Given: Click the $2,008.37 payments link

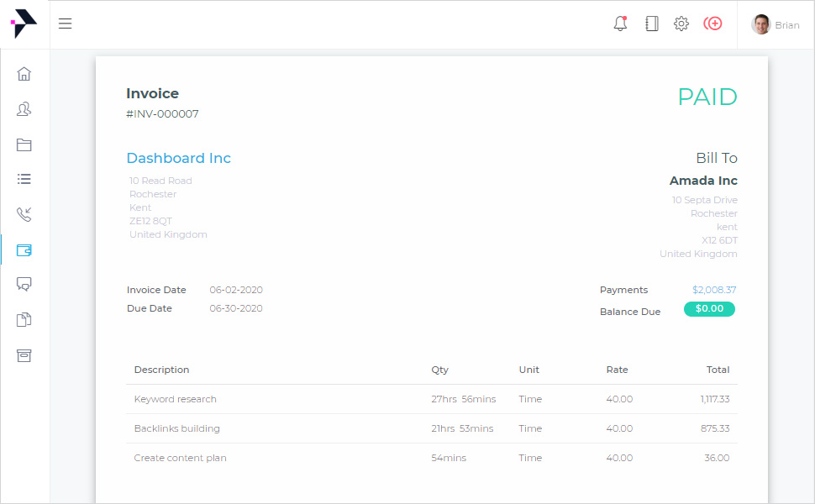Looking at the screenshot, I should click(714, 290).
